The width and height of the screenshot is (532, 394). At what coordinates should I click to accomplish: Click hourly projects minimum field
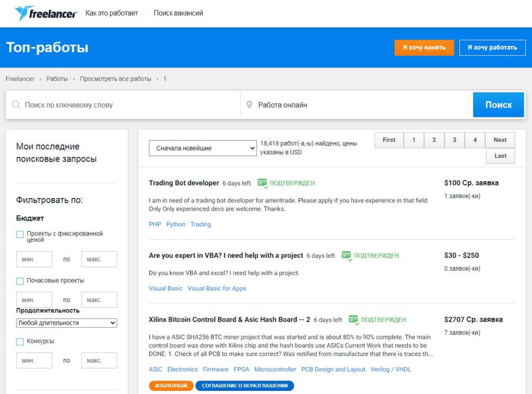pyautogui.click(x=34, y=300)
